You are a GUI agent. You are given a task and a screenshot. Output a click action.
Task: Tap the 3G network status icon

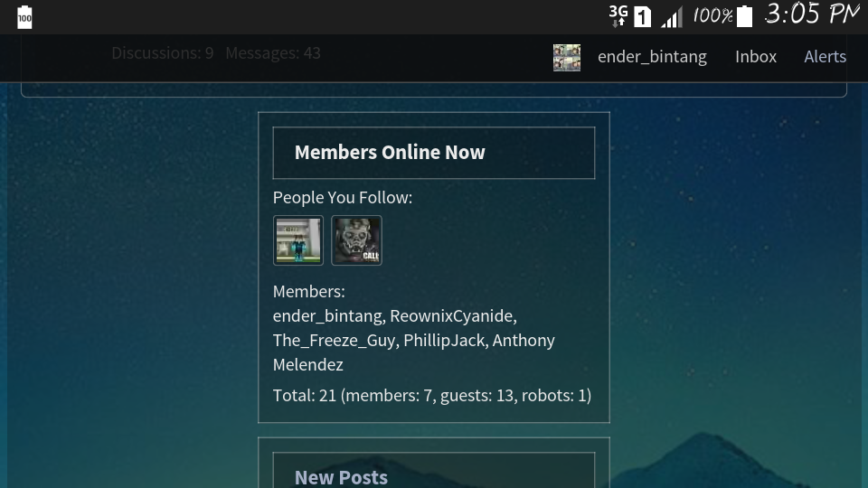coord(618,15)
